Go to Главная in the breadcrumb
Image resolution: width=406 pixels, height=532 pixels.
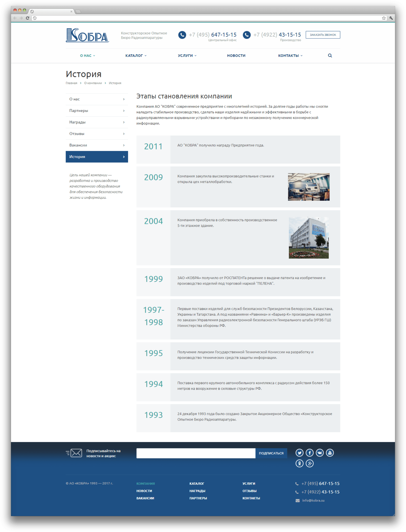(72, 83)
